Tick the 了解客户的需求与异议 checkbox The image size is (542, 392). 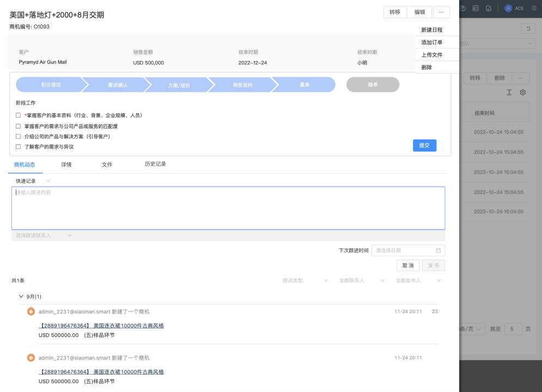point(19,147)
